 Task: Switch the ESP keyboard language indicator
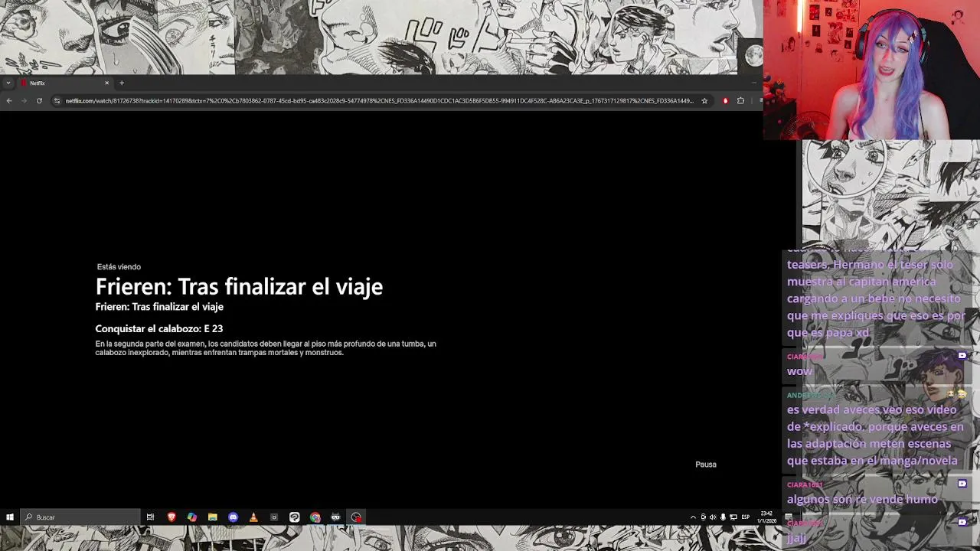click(x=745, y=517)
